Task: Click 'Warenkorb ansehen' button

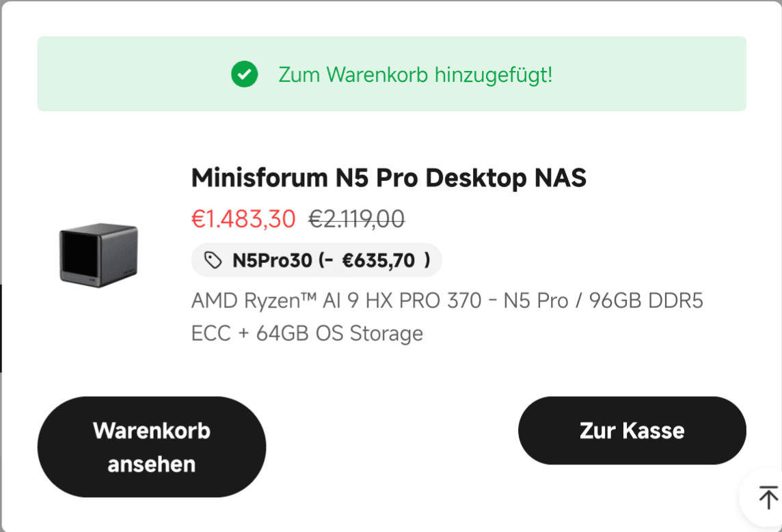Action: point(152,447)
